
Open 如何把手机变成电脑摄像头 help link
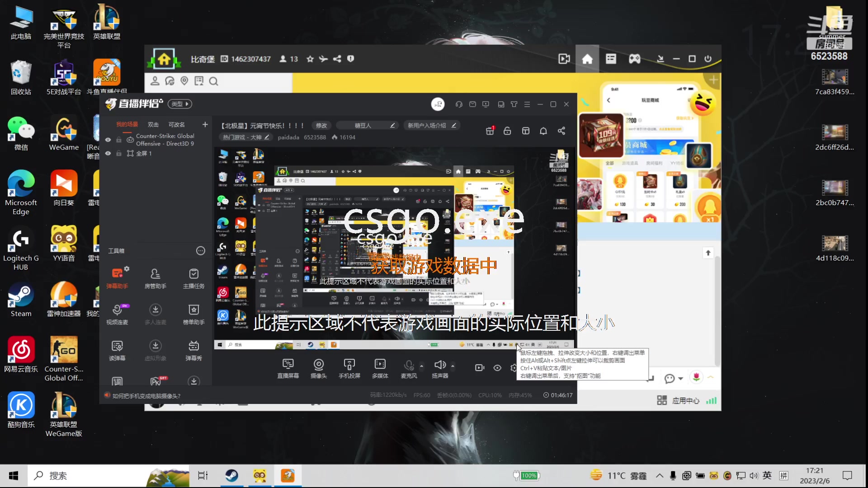click(x=146, y=396)
